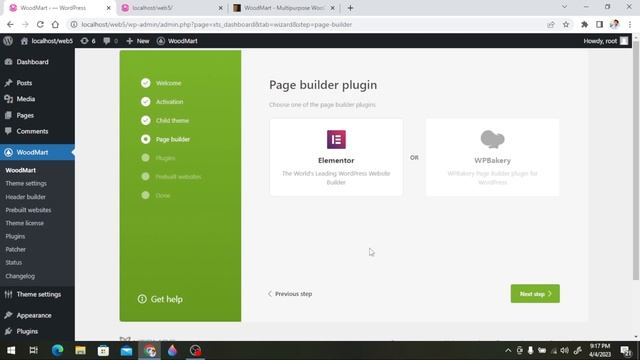Open Get help in wizard sidebar
The height and width of the screenshot is (360, 640).
coord(160,299)
